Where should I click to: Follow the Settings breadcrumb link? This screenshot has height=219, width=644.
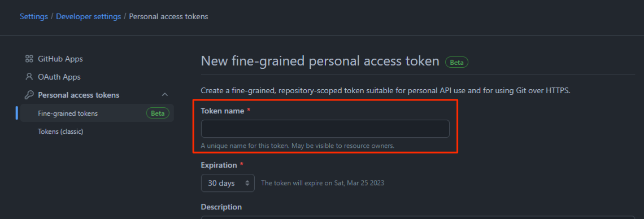(x=34, y=16)
